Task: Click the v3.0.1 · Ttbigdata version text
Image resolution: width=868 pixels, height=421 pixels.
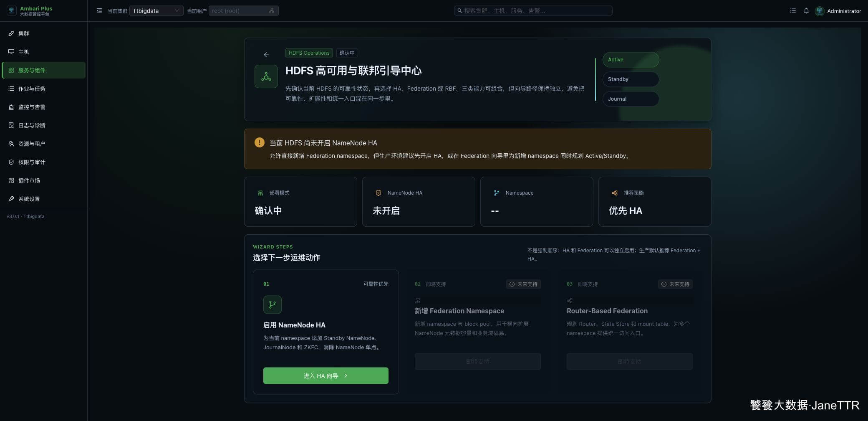Action: point(25,216)
